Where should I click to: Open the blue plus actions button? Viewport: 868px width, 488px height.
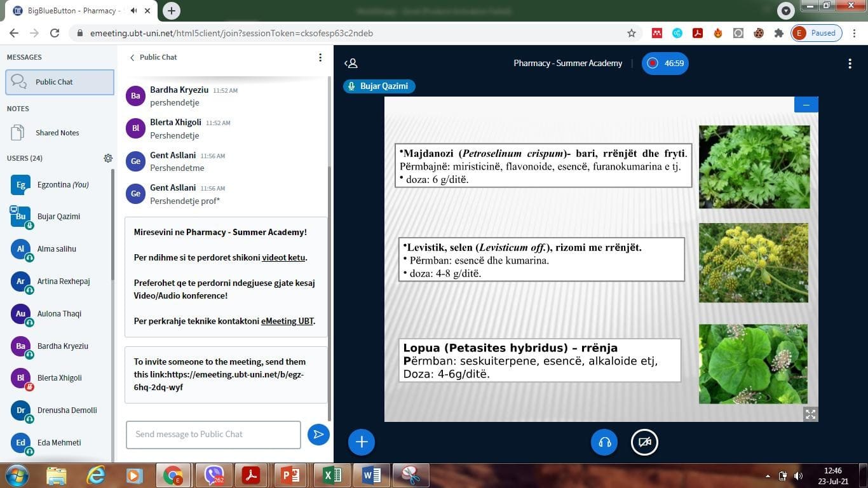(x=362, y=442)
